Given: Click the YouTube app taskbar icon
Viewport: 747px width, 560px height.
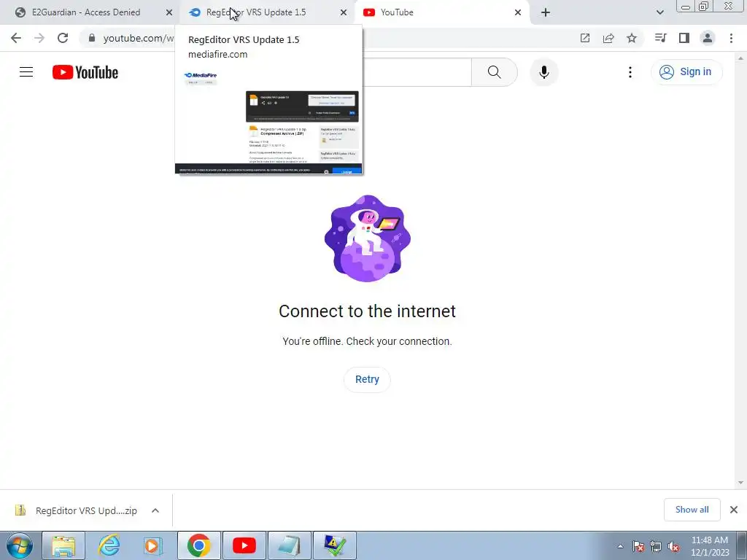Looking at the screenshot, I should 244,545.
